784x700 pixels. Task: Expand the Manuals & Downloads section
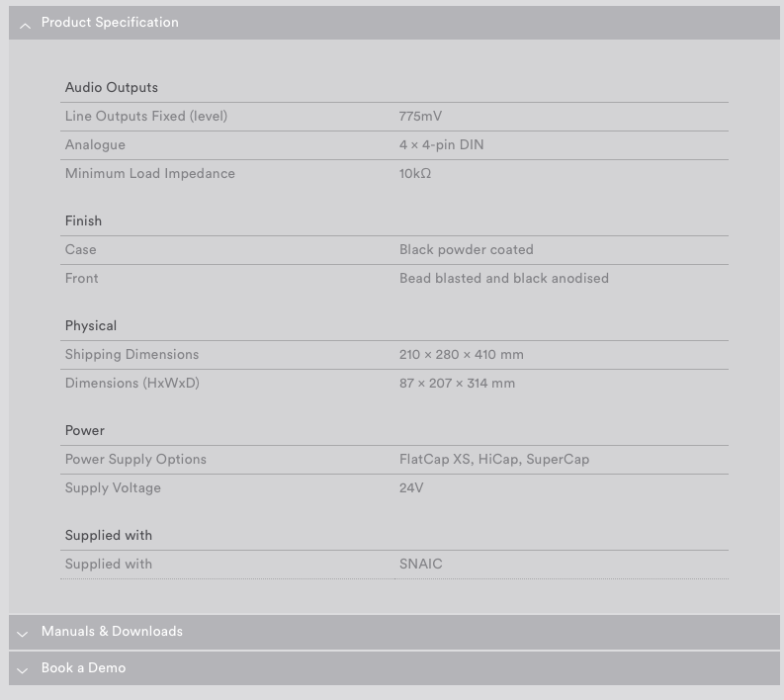click(112, 632)
